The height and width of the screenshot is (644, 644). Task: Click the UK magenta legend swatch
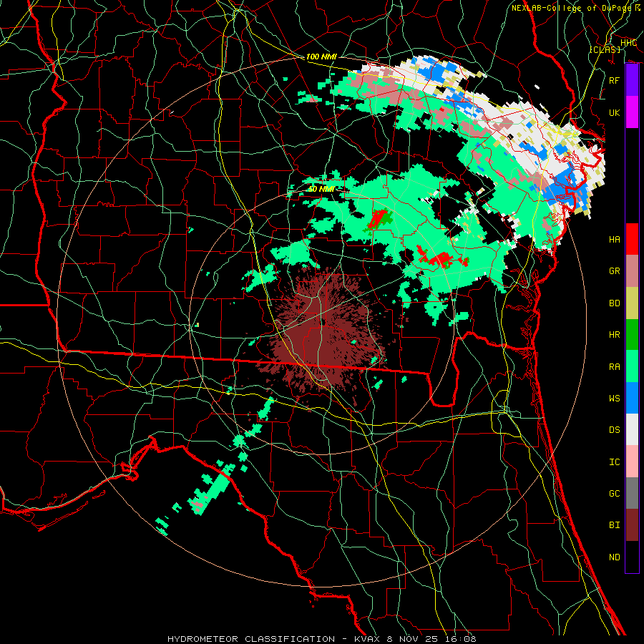click(x=632, y=112)
